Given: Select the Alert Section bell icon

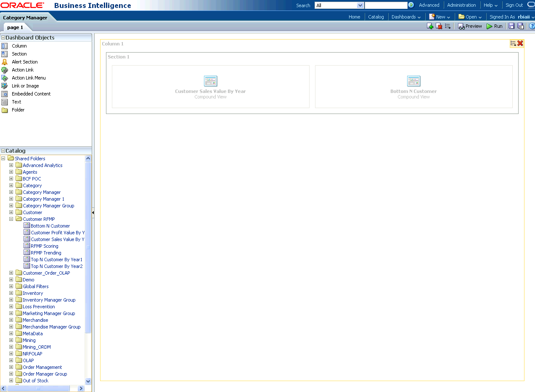Looking at the screenshot, I should 5,62.
